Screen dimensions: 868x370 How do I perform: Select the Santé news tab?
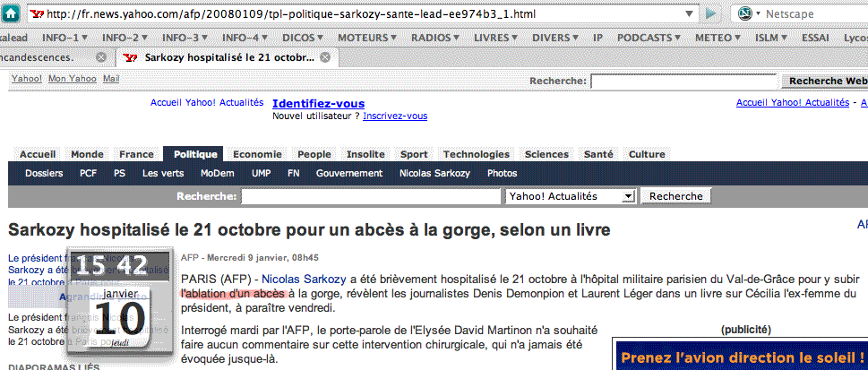pos(598,154)
